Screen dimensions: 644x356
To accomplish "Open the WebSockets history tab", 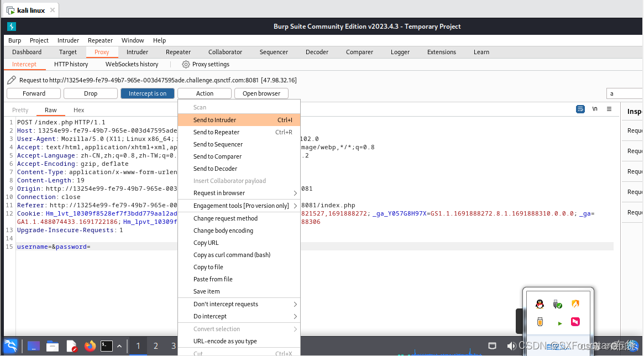I will (132, 65).
